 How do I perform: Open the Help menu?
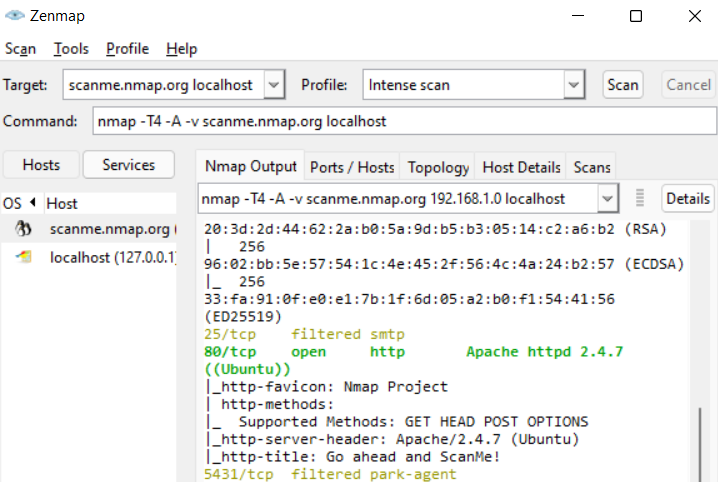point(181,49)
